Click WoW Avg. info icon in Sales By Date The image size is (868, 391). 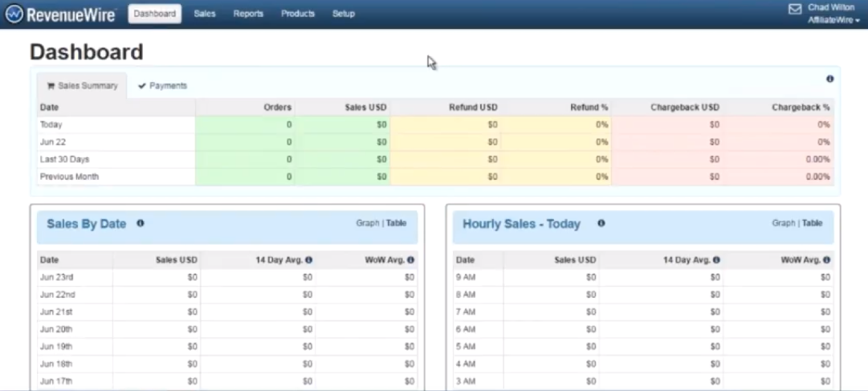coord(410,260)
